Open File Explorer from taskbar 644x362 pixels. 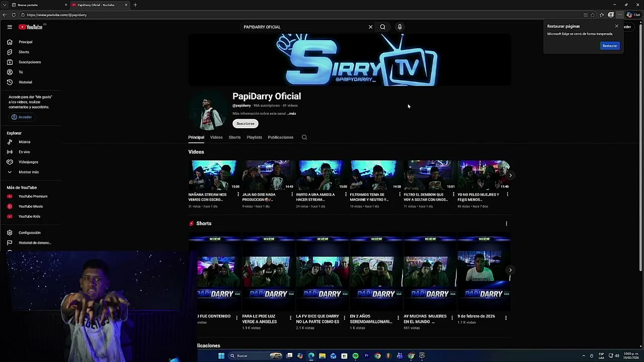pyautogui.click(x=322, y=356)
